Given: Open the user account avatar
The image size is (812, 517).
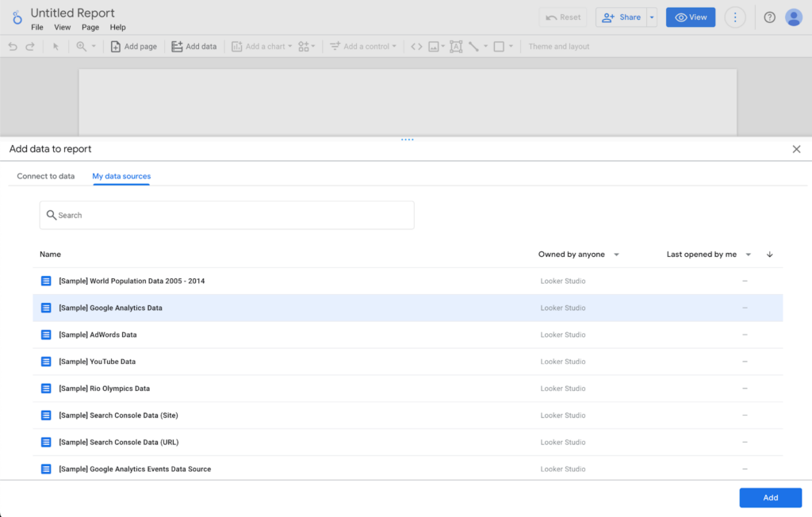Looking at the screenshot, I should point(793,17).
